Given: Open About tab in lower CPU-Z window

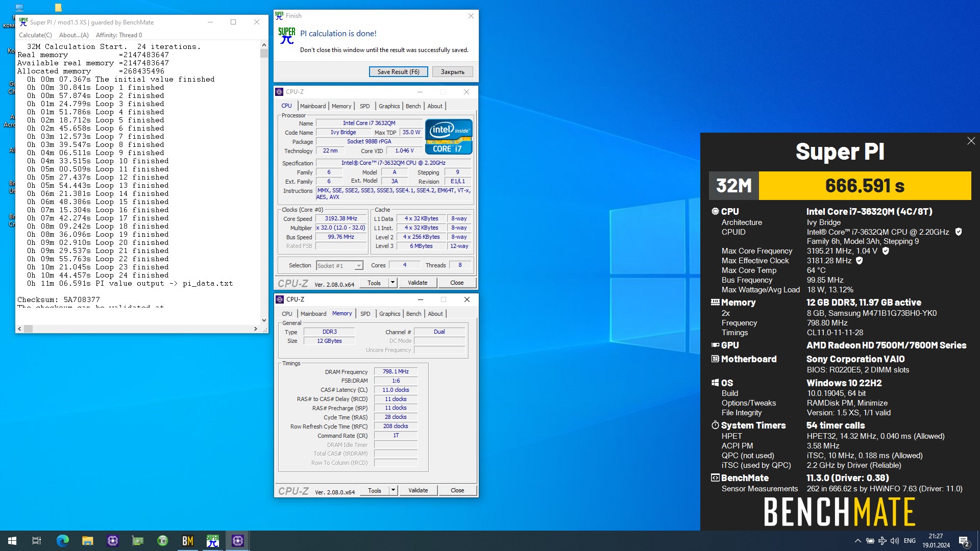Looking at the screenshot, I should tap(435, 314).
